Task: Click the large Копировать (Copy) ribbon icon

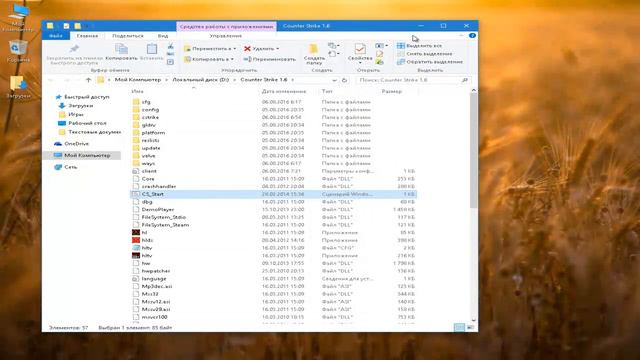Action: pyautogui.click(x=121, y=49)
